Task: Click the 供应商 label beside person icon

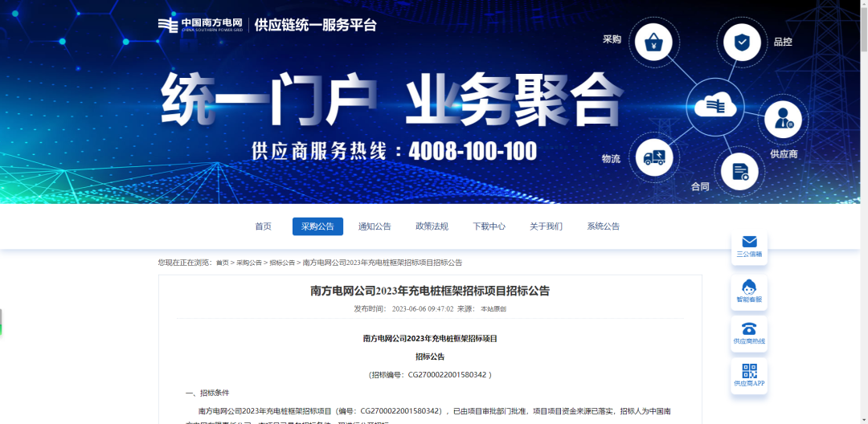Action: pos(784,154)
